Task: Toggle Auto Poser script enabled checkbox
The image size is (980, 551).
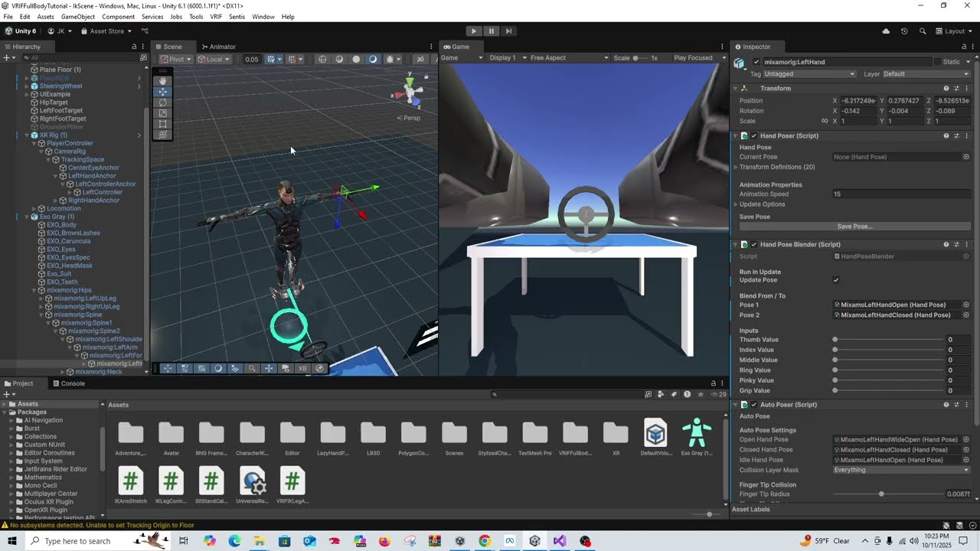Action: [x=753, y=405]
